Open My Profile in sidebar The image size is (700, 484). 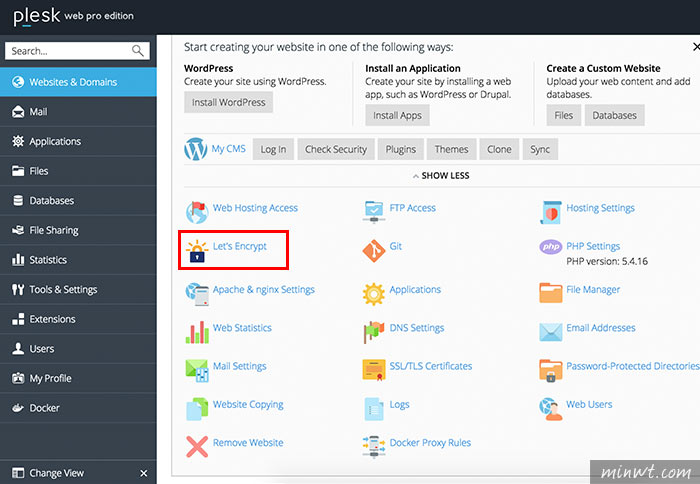[x=78, y=378]
